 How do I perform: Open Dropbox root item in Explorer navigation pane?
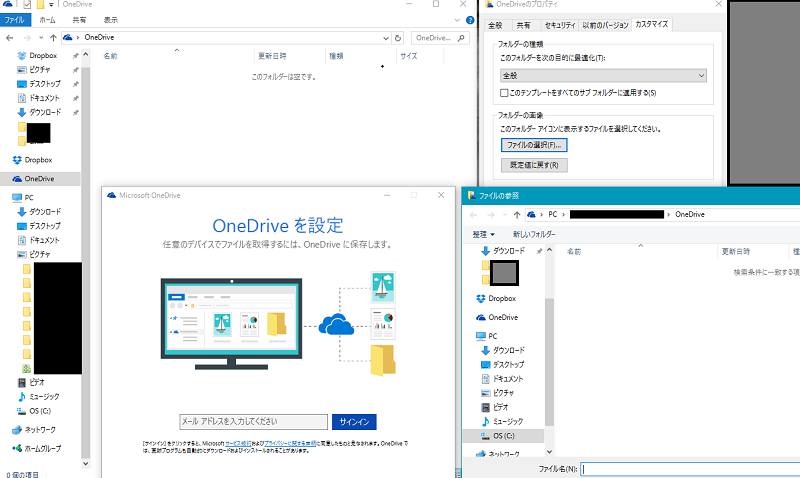tap(38, 160)
